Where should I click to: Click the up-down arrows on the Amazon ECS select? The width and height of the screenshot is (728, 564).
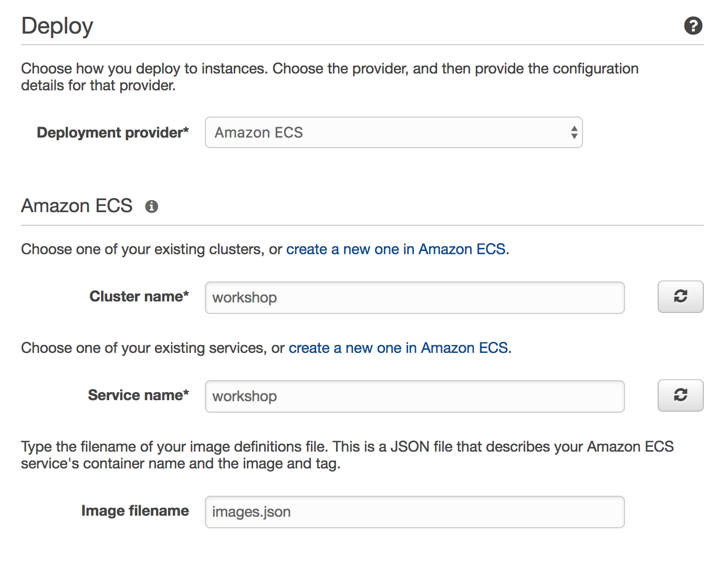point(574,132)
